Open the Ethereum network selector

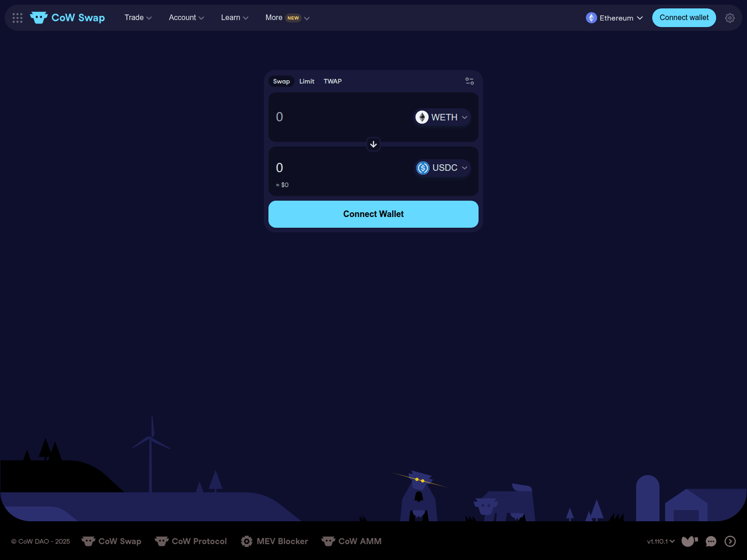point(614,18)
